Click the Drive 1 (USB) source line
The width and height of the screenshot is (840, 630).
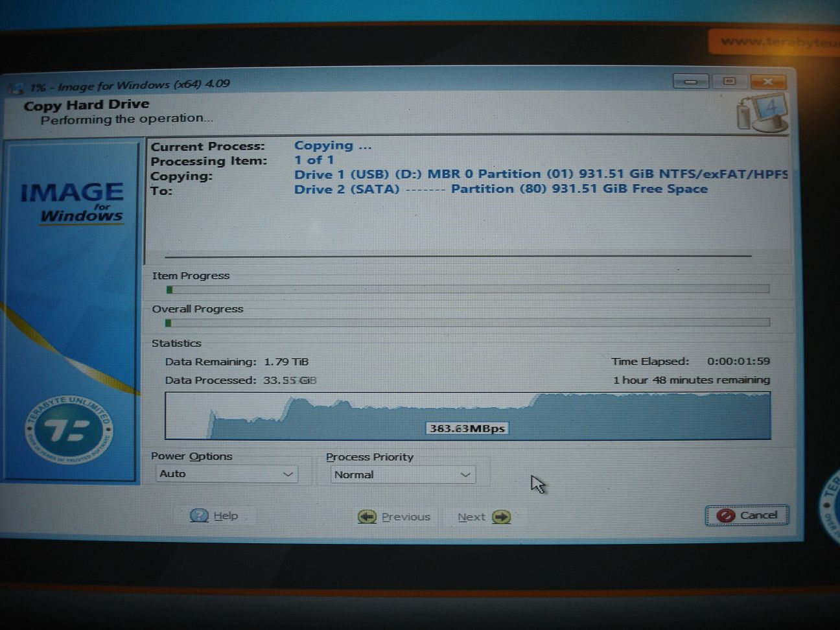(x=541, y=174)
